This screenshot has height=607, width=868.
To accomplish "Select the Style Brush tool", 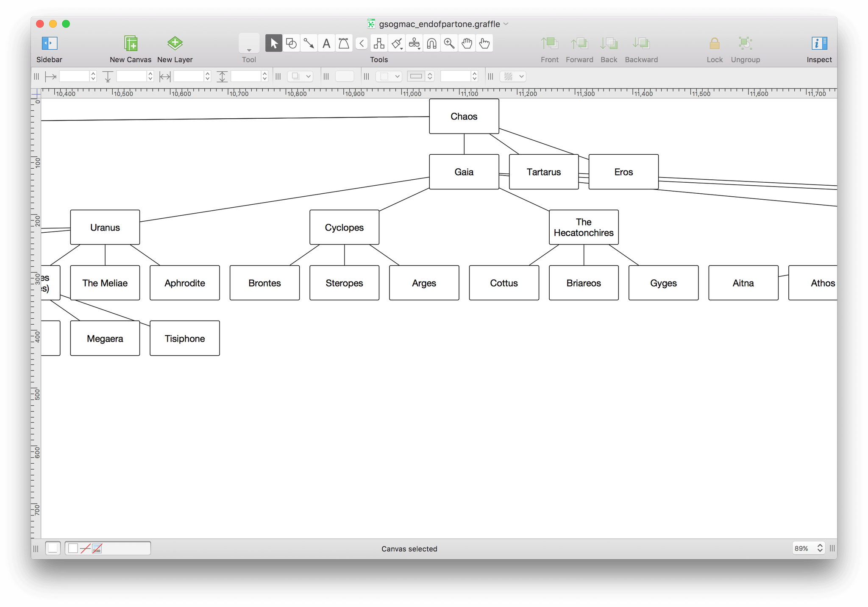I will pos(397,43).
